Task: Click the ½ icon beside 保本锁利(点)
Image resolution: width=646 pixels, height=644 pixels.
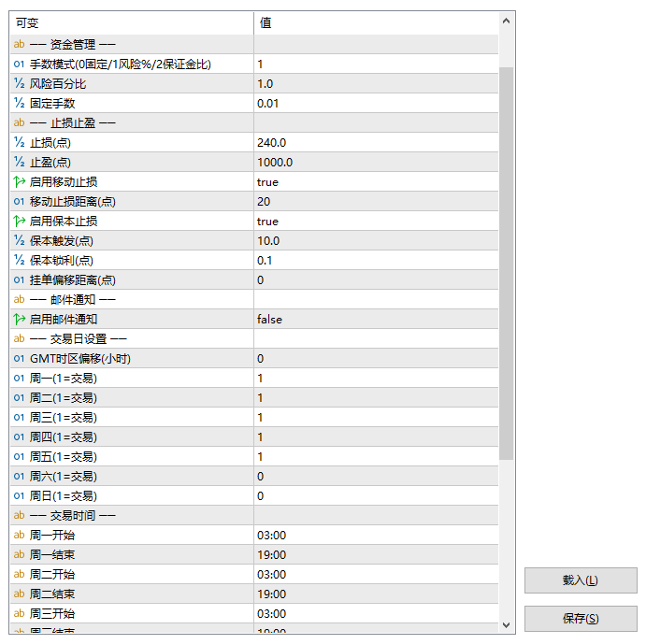Action: click(x=19, y=260)
